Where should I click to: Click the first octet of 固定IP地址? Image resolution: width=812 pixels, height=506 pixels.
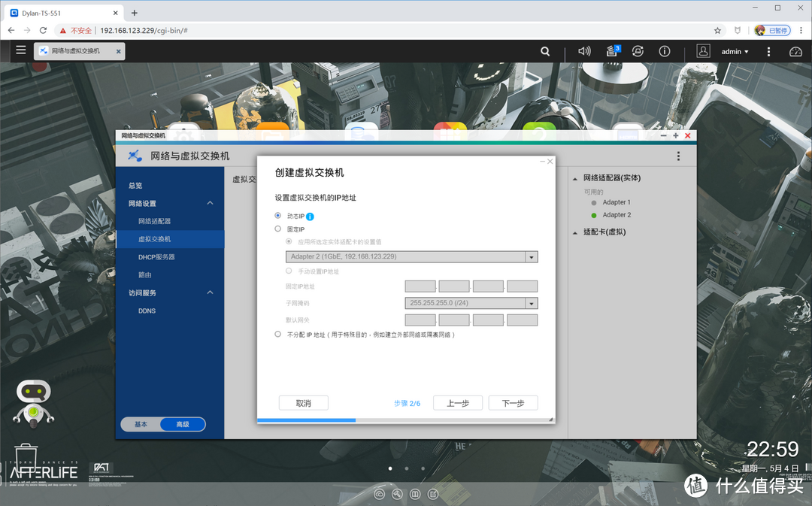coord(420,286)
